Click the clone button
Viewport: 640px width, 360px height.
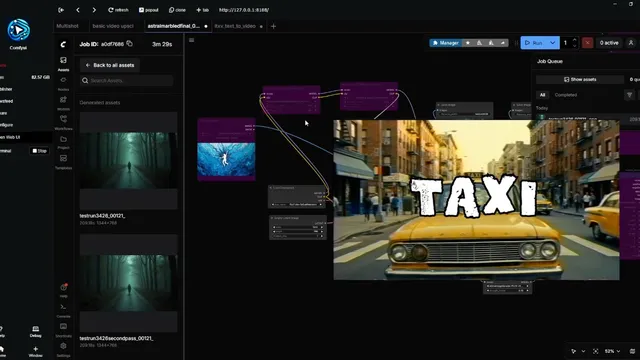pos(177,10)
